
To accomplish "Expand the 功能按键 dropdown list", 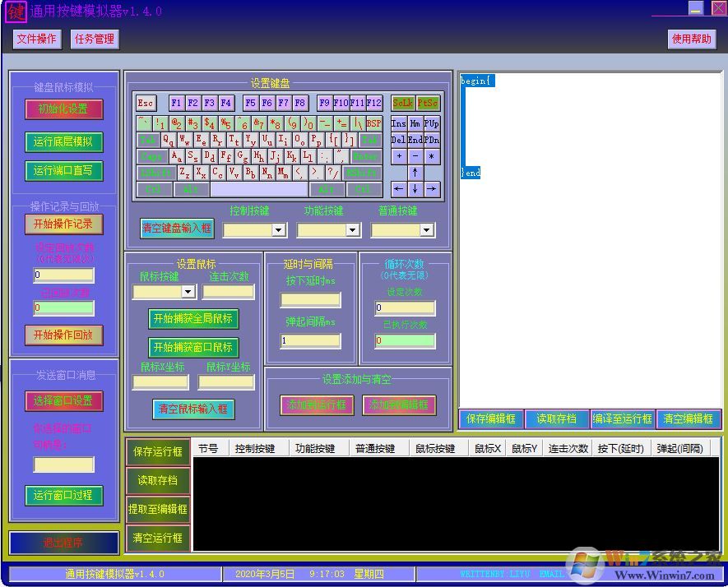I will pyautogui.click(x=352, y=230).
